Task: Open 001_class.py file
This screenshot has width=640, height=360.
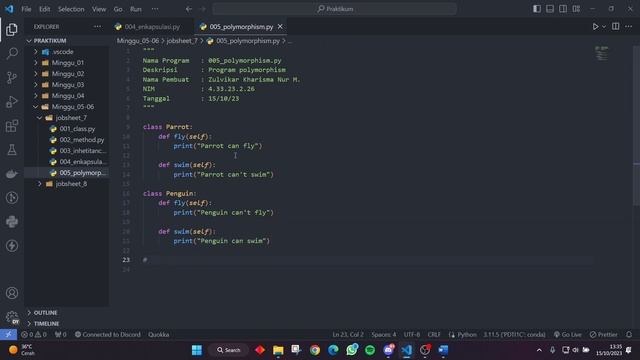Action: 77,129
